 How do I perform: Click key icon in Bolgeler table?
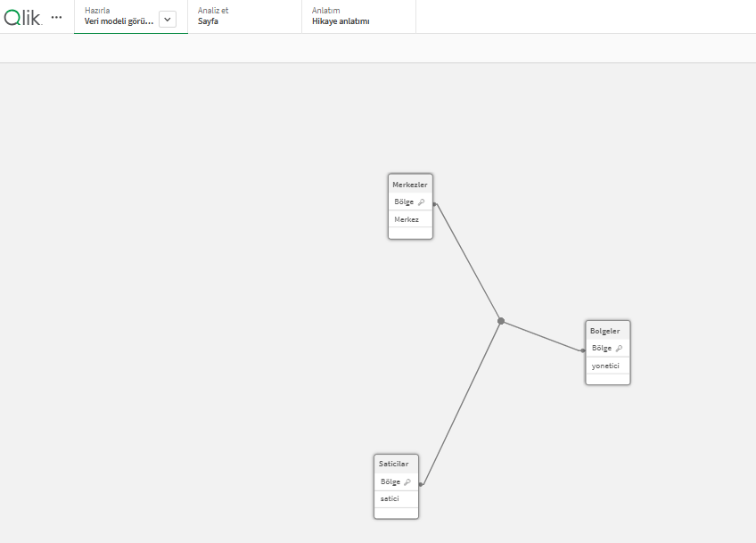pos(619,349)
